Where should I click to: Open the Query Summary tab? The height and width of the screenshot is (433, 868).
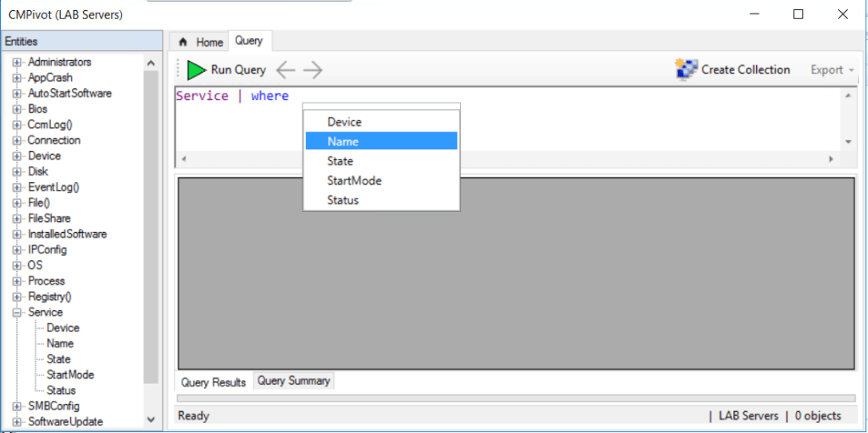coord(293,381)
